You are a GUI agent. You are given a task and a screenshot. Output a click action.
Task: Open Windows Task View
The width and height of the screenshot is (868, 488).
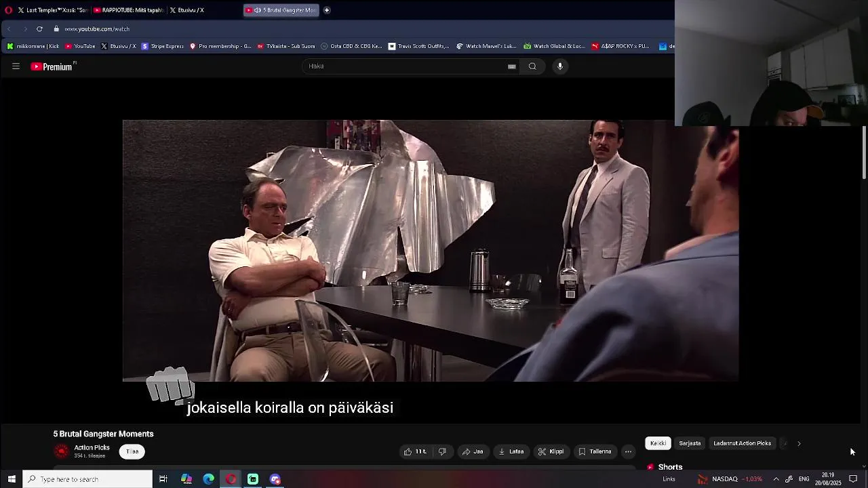coord(163,479)
